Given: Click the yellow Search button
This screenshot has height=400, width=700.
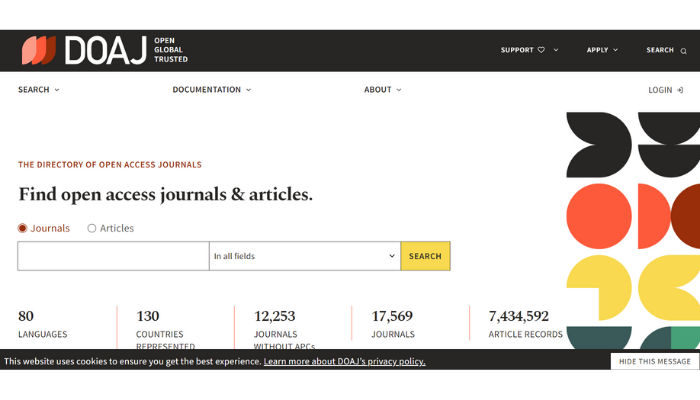Looking at the screenshot, I should [425, 256].
